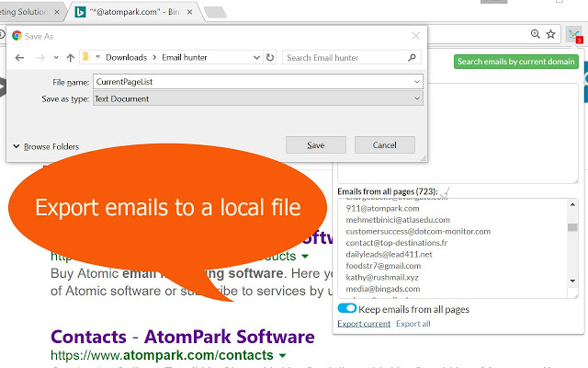
Task: Select contact@top-destinations.fr entry
Action: coord(397,243)
